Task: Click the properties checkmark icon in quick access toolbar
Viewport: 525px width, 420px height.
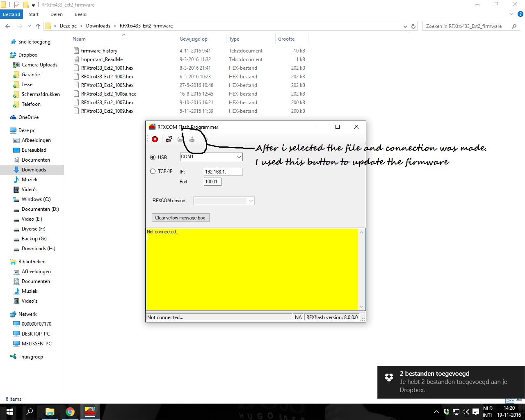Action: click(x=17, y=5)
